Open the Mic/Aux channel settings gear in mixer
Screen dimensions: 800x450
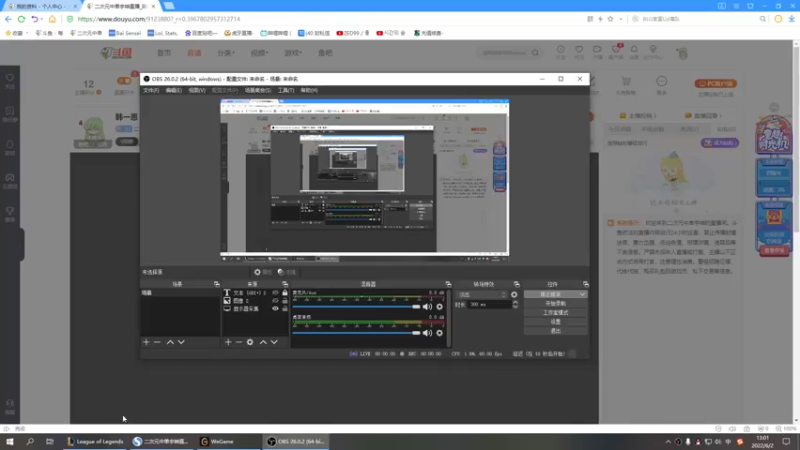(x=439, y=307)
